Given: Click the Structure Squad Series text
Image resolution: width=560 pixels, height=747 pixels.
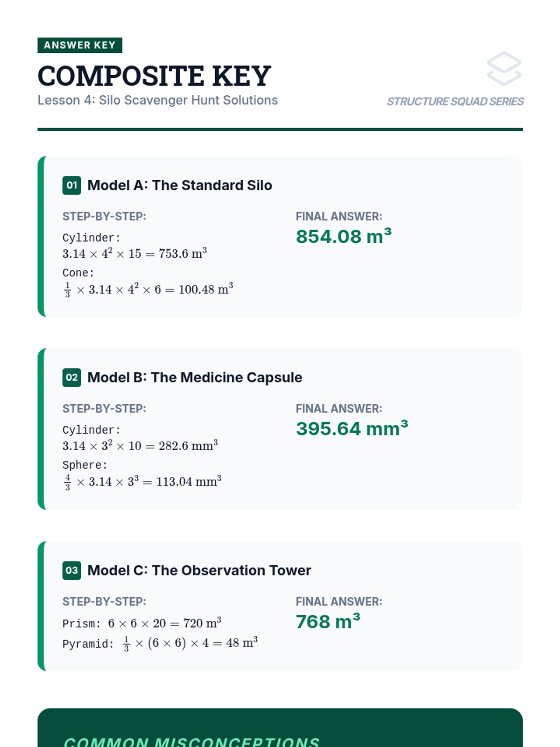Looking at the screenshot, I should pyautogui.click(x=455, y=101).
